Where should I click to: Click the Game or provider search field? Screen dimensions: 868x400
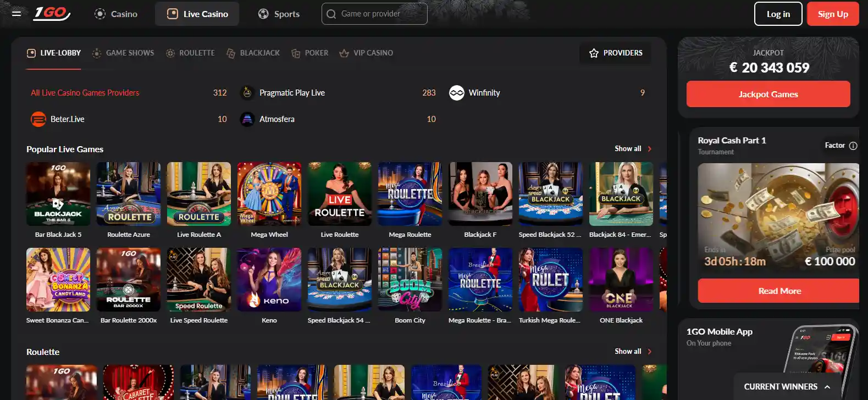pyautogui.click(x=374, y=14)
